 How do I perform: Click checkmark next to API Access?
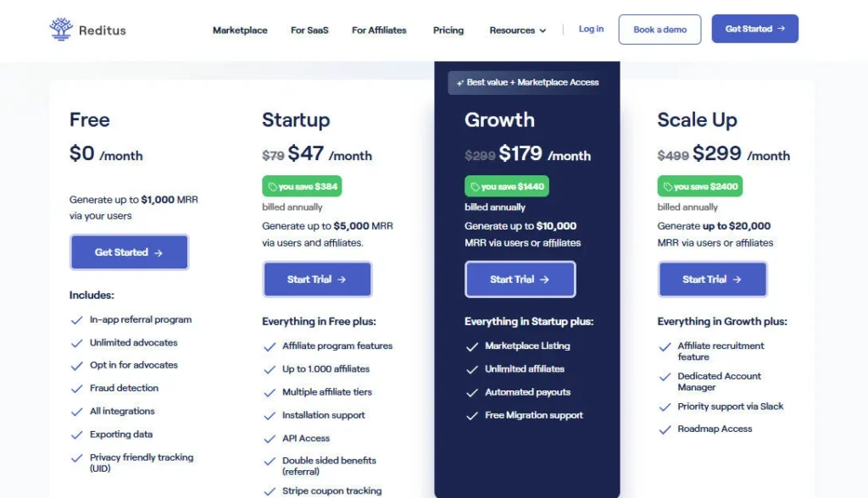269,439
